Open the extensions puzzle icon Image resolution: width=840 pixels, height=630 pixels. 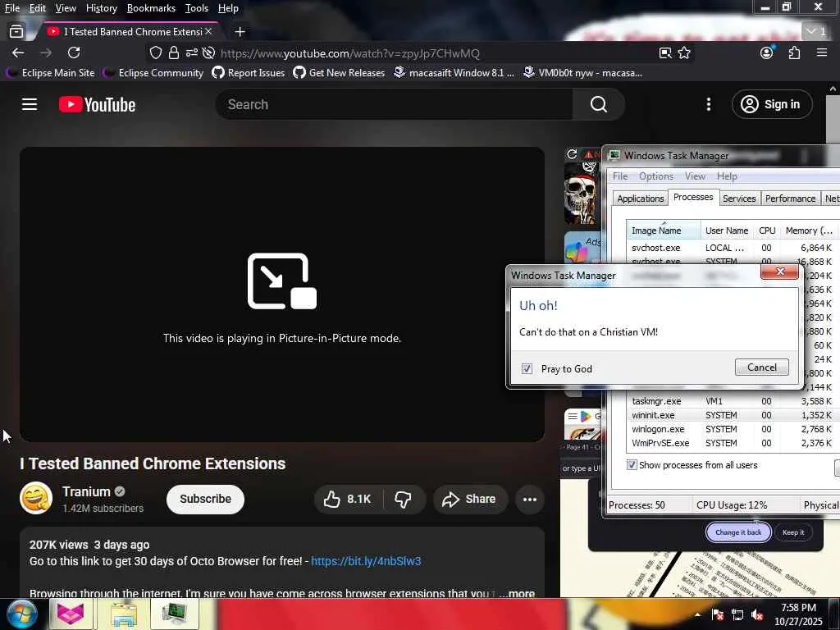794,52
